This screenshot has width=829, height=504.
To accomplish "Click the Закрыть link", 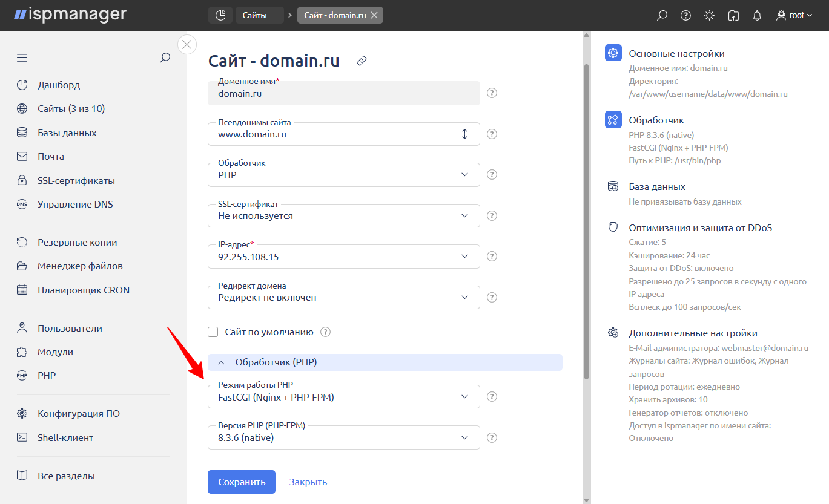I will (308, 482).
